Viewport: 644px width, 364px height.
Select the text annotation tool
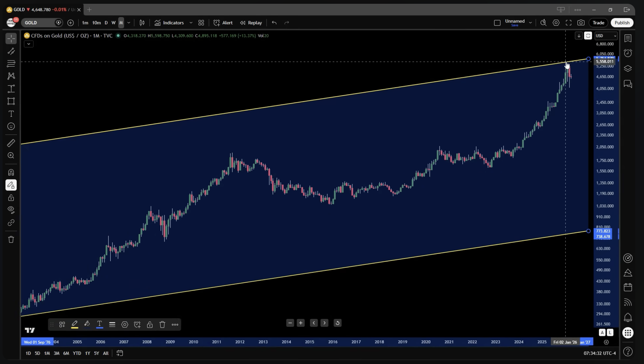11,114
